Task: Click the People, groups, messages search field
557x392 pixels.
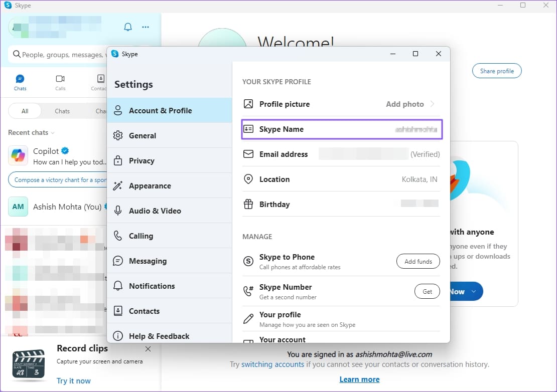Action: [x=60, y=55]
